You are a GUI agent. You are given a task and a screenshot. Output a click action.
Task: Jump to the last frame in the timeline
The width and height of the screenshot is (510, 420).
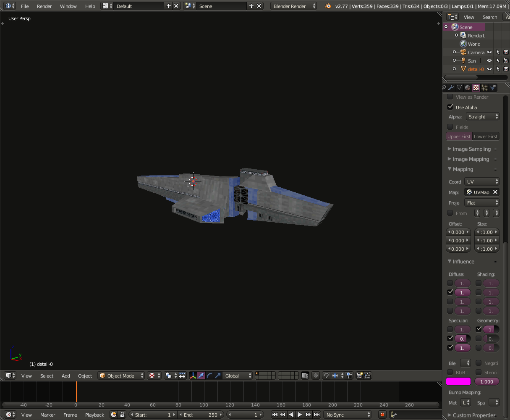pyautogui.click(x=317, y=415)
